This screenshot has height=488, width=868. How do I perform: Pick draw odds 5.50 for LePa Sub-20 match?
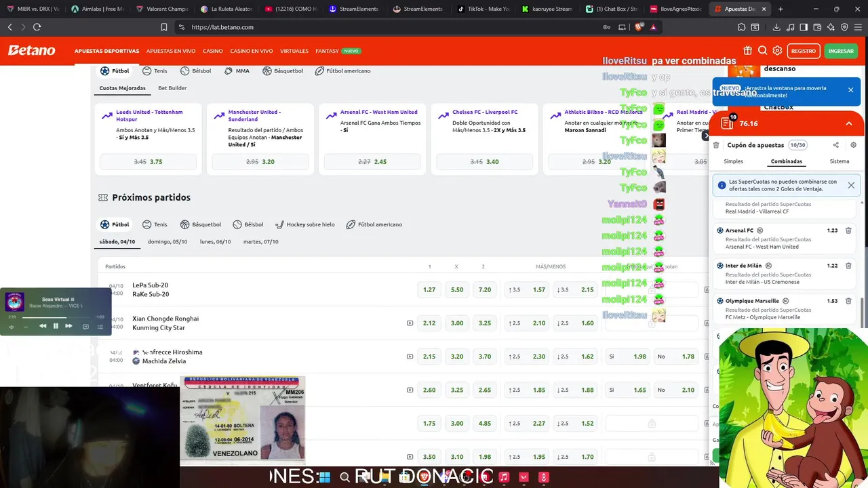coord(457,289)
